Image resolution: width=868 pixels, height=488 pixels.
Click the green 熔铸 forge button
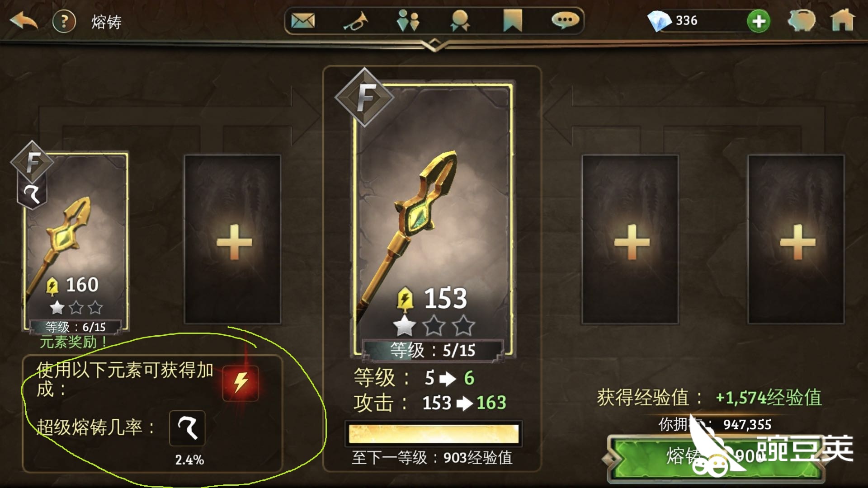(x=717, y=457)
